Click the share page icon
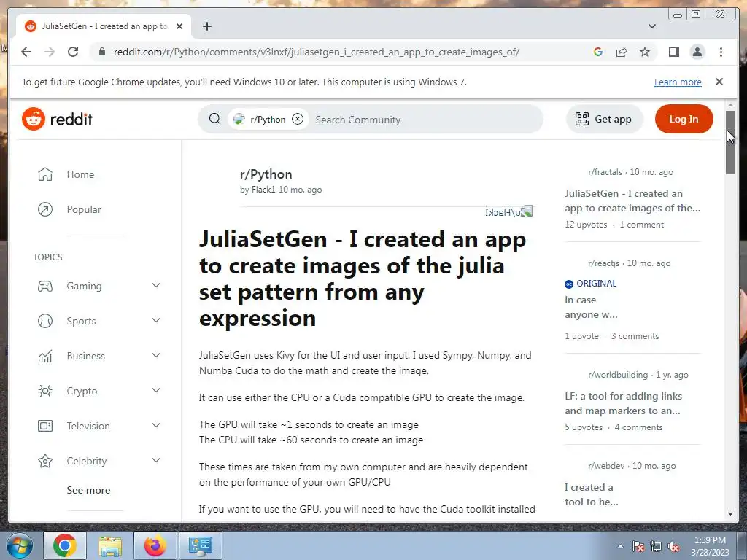This screenshot has height=560, width=747. [622, 52]
